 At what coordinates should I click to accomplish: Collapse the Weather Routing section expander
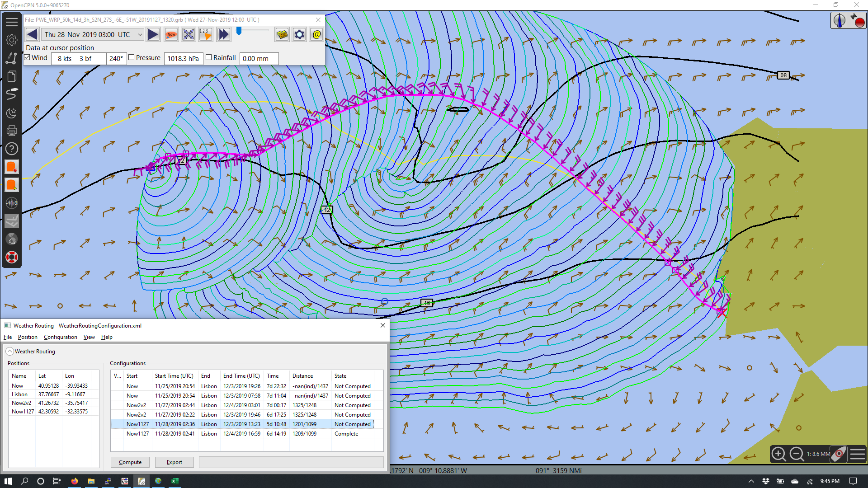(x=9, y=351)
